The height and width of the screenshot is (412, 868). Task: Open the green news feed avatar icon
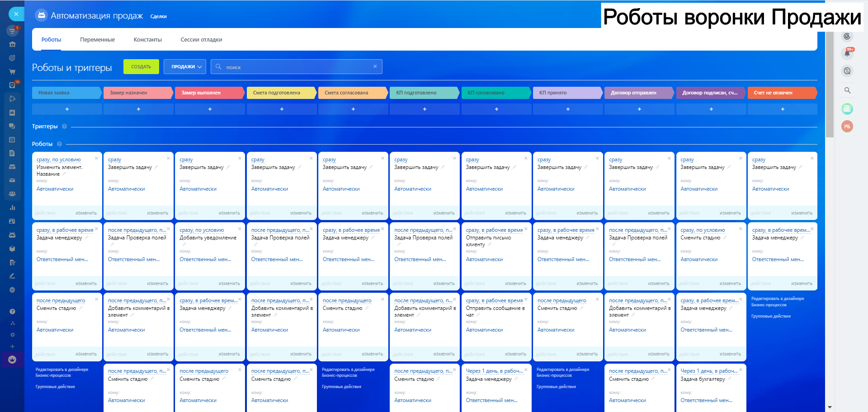[847, 108]
